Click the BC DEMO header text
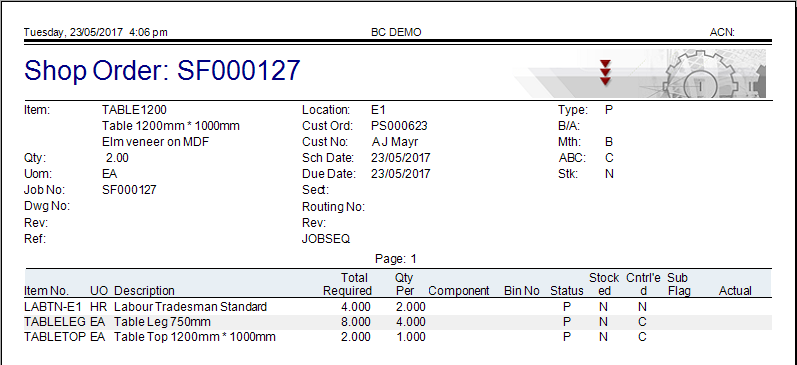 (396, 33)
